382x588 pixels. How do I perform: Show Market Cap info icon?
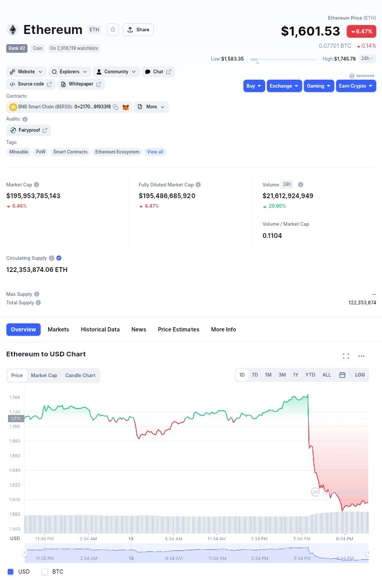(x=36, y=184)
